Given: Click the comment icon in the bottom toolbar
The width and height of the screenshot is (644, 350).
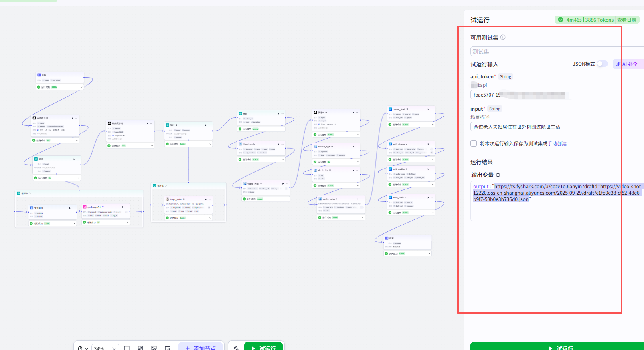Looking at the screenshot, I should coord(127,348).
